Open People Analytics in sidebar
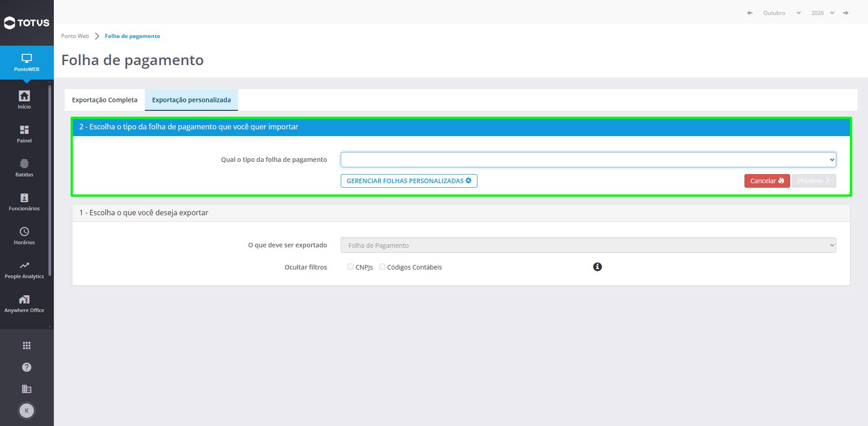Screen dimensions: 868x426 [x=24, y=270]
